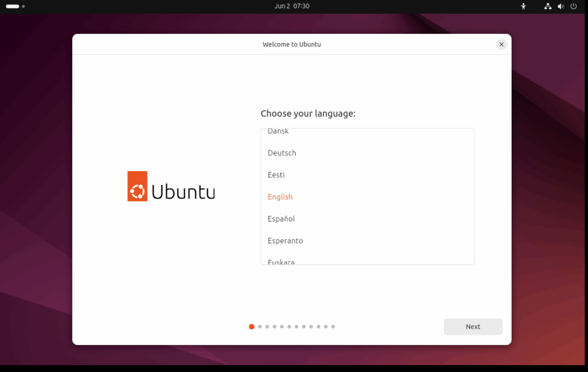Image resolution: width=588 pixels, height=372 pixels.
Task: Open the Activities workspace indicator
Action: tap(15, 6)
